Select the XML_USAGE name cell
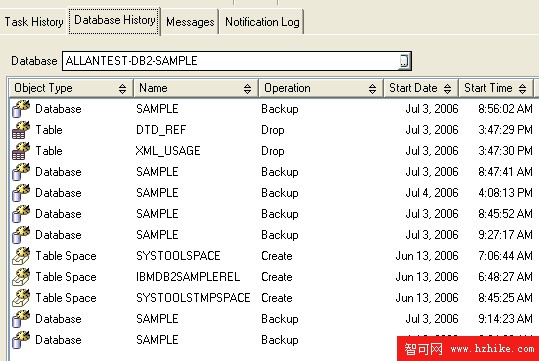The width and height of the screenshot is (539, 361). [168, 151]
